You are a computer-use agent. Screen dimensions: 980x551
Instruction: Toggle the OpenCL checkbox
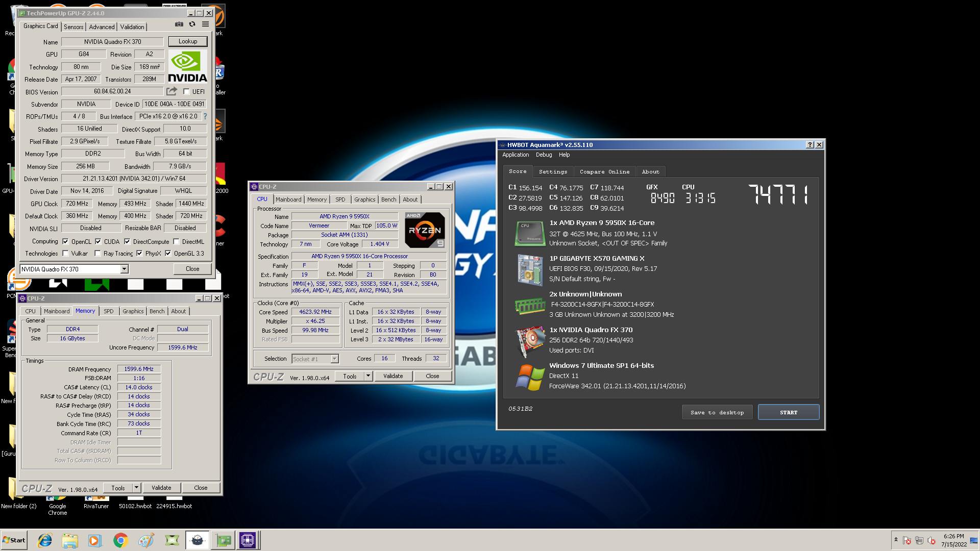point(65,242)
